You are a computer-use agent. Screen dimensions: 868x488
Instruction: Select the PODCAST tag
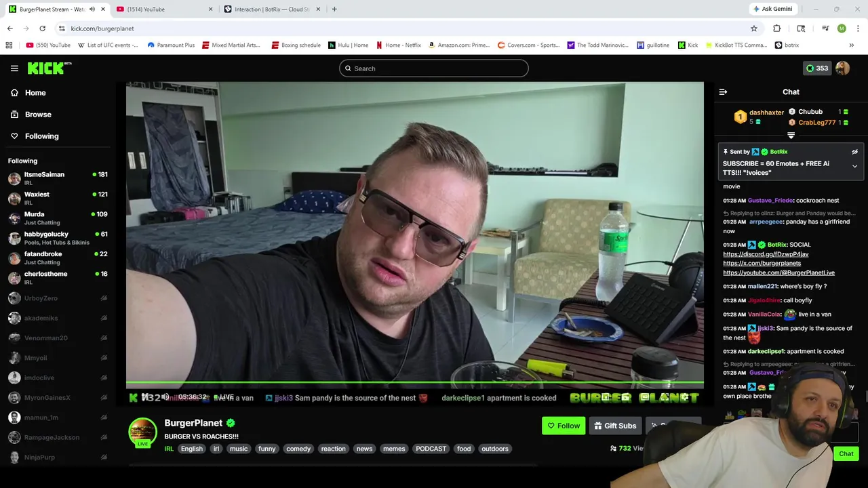(x=431, y=449)
